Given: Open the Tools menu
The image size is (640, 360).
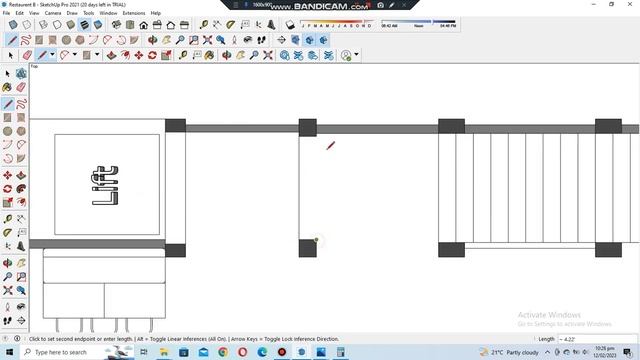Looking at the screenshot, I should pos(89,13).
